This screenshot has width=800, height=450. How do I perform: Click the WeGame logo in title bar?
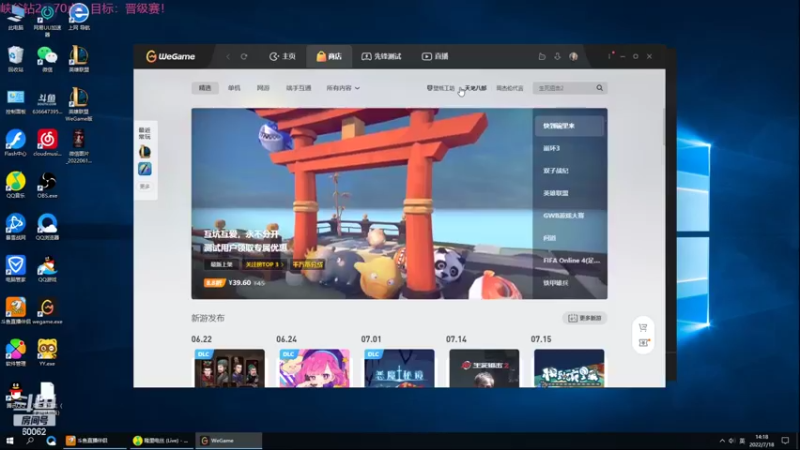pos(170,57)
